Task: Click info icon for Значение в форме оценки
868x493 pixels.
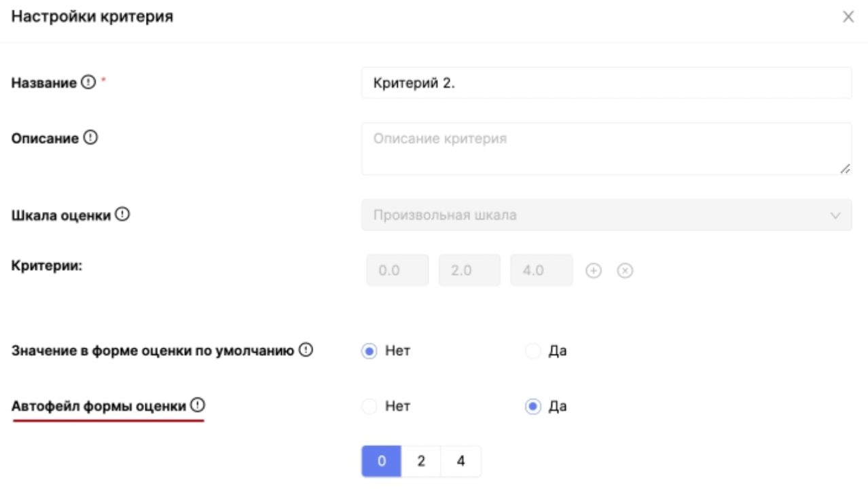Action: pyautogui.click(x=306, y=351)
